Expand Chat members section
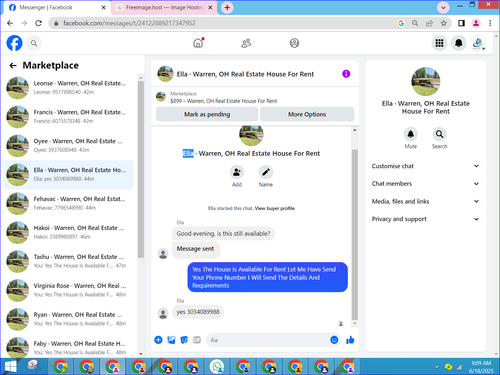The image size is (500, 375). coord(425,184)
